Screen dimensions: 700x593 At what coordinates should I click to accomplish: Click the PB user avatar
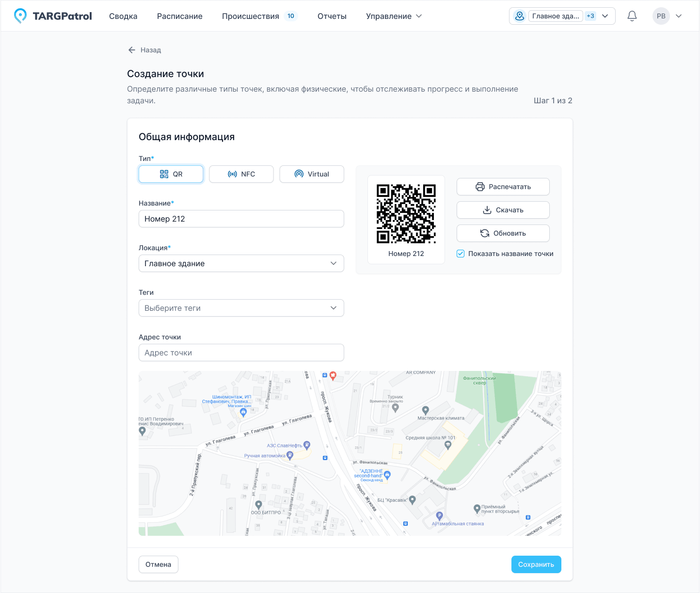pyautogui.click(x=661, y=16)
